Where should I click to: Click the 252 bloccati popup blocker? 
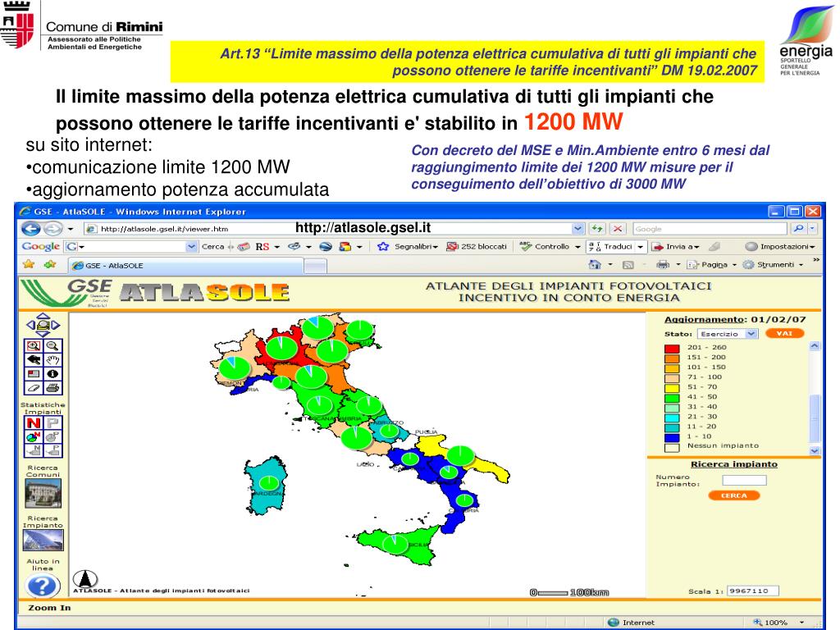tap(477, 246)
